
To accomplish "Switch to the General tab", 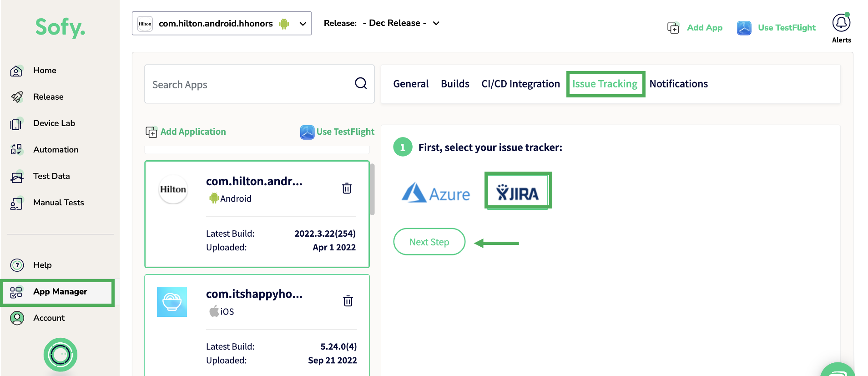I will [x=411, y=84].
